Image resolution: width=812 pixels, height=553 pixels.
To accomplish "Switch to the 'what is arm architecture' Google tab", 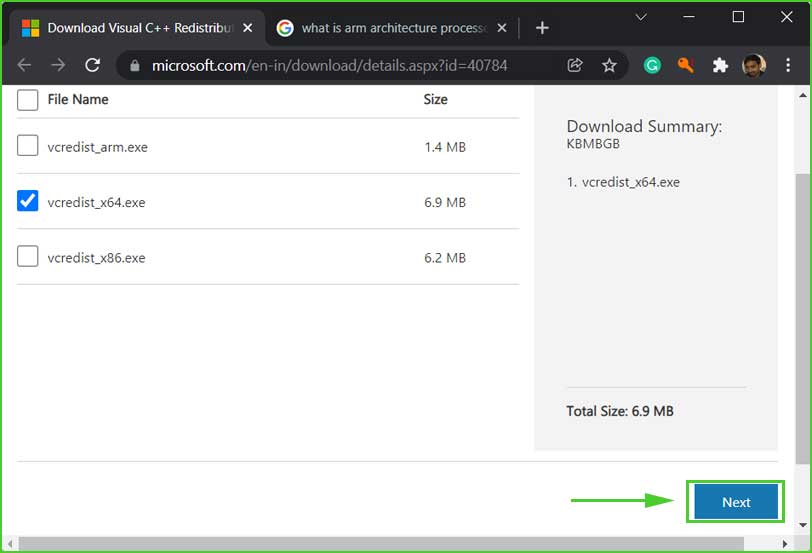I will click(392, 28).
